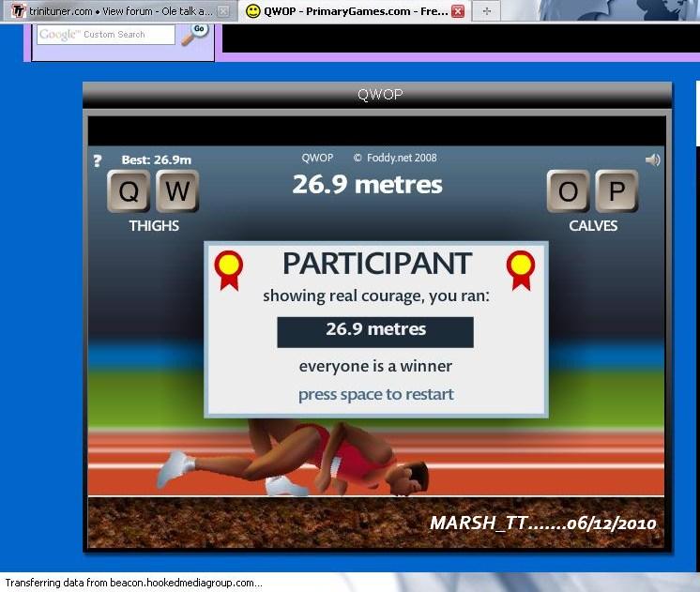Close the QWOP PrimaryGames.com tab
This screenshot has height=592, width=700.
point(458,11)
